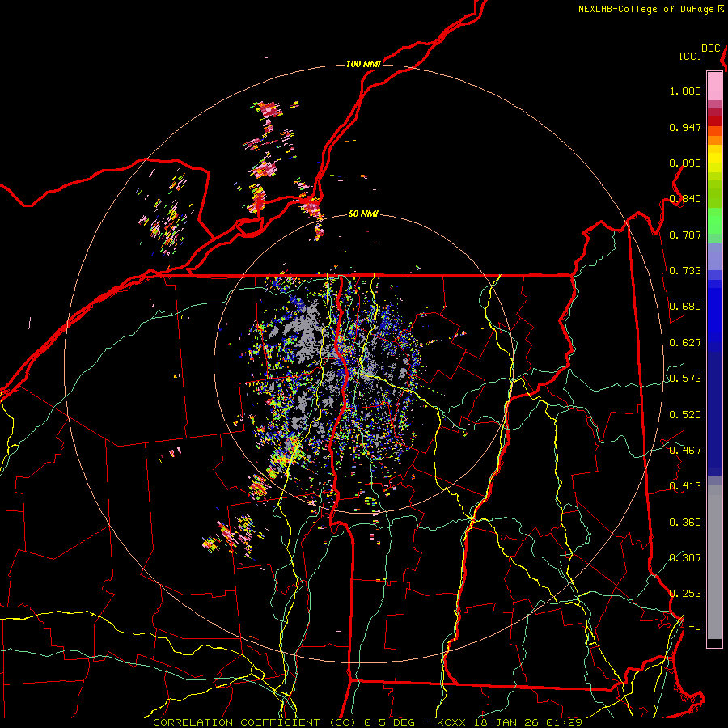Click the CORRELATION COEFFICIENT (CC) caption
728x728 pixels.
tap(254, 722)
